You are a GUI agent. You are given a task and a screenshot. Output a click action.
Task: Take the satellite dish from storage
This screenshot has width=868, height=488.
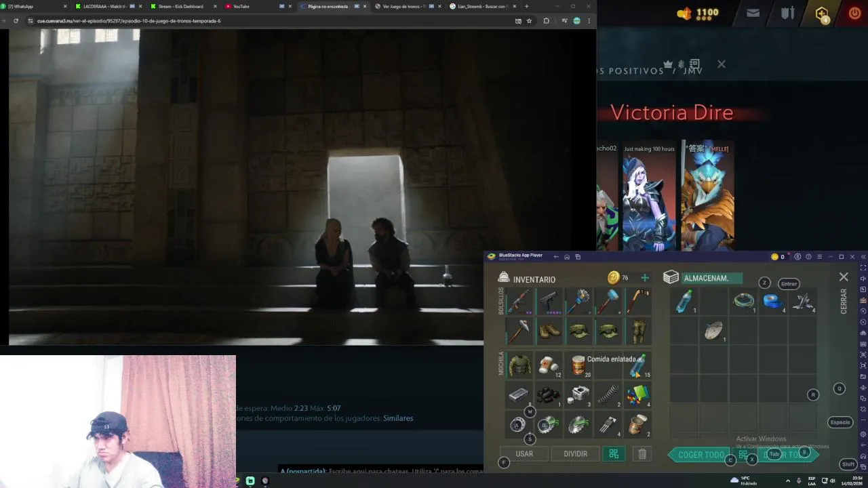[714, 331]
